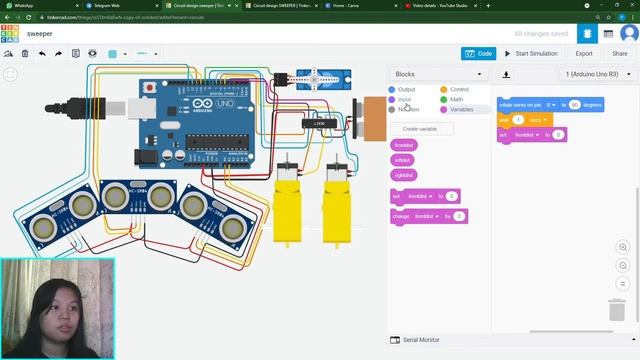Zoom out on the code workspace
This screenshot has width=640, height=360.
[x=623, y=266]
